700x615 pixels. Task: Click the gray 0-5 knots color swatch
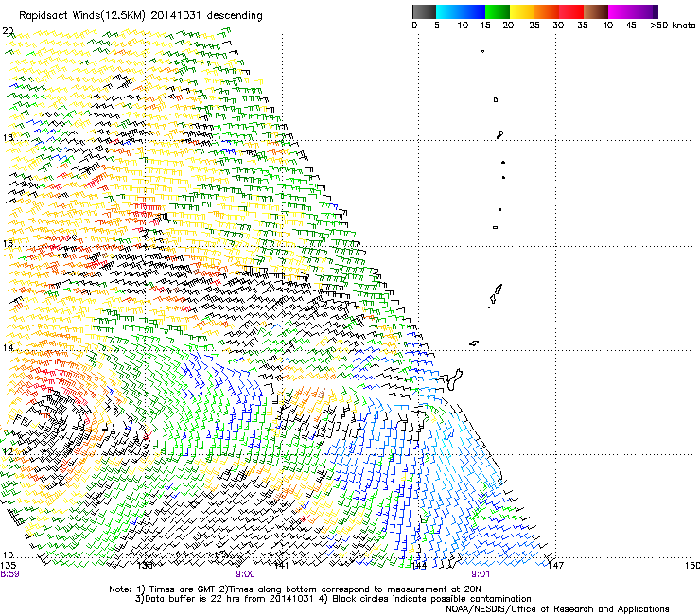[x=424, y=11]
